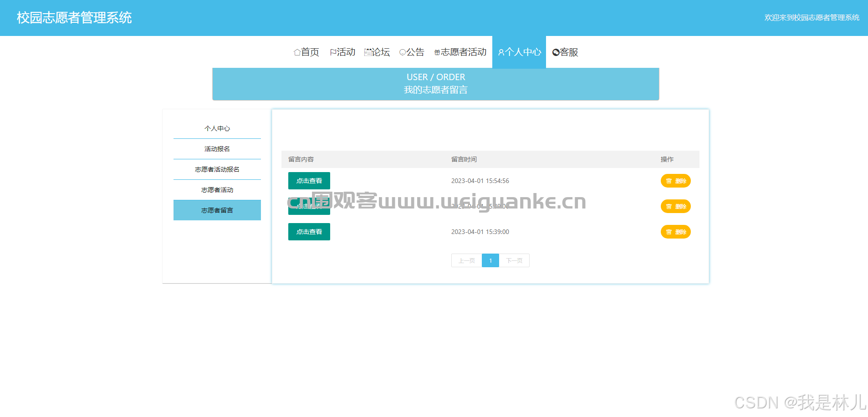This screenshot has width=868, height=417.
Task: Open the 首页 home nav item
Action: (x=306, y=52)
